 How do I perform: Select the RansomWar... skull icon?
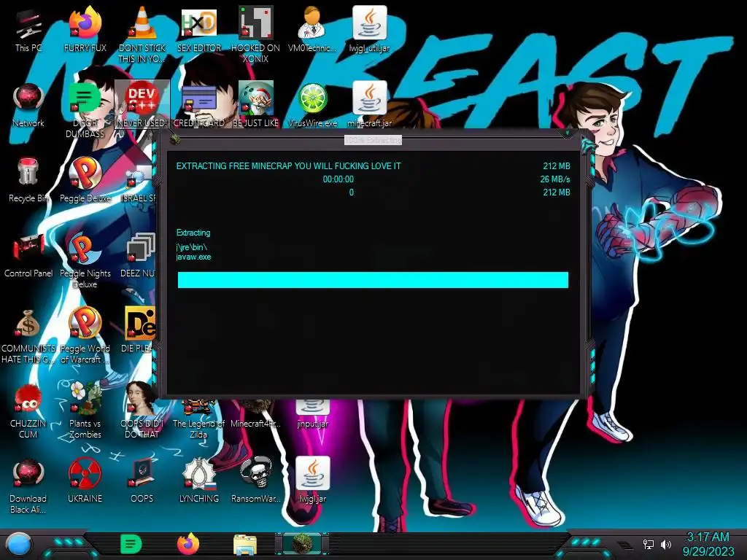coord(255,481)
